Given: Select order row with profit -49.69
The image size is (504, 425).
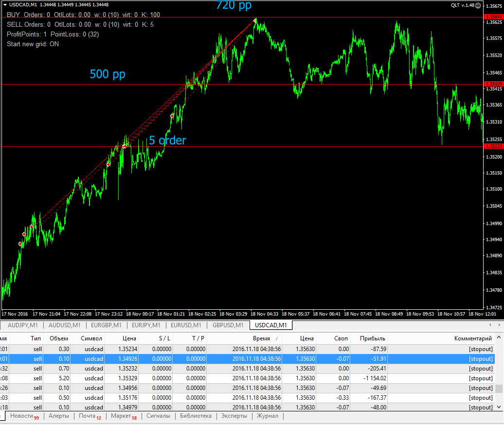Looking at the screenshot, I should (x=247, y=388).
